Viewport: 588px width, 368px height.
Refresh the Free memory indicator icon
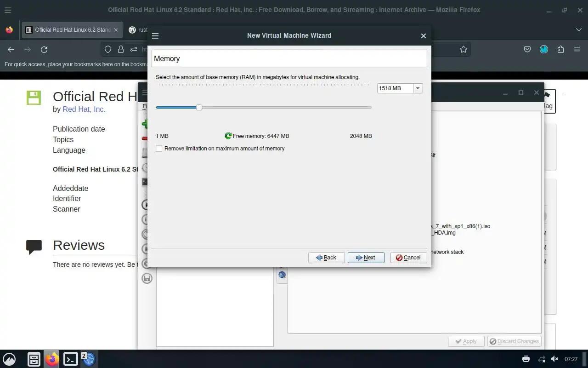point(228,136)
